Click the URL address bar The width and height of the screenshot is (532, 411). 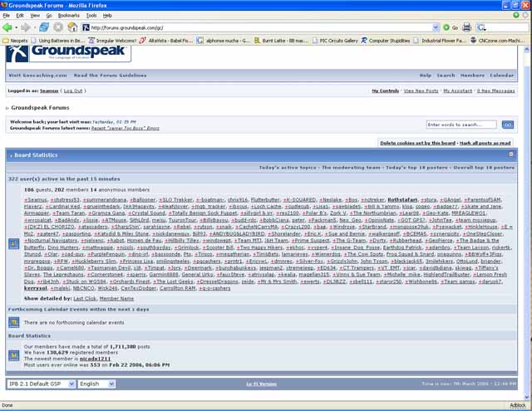[x=260, y=27]
